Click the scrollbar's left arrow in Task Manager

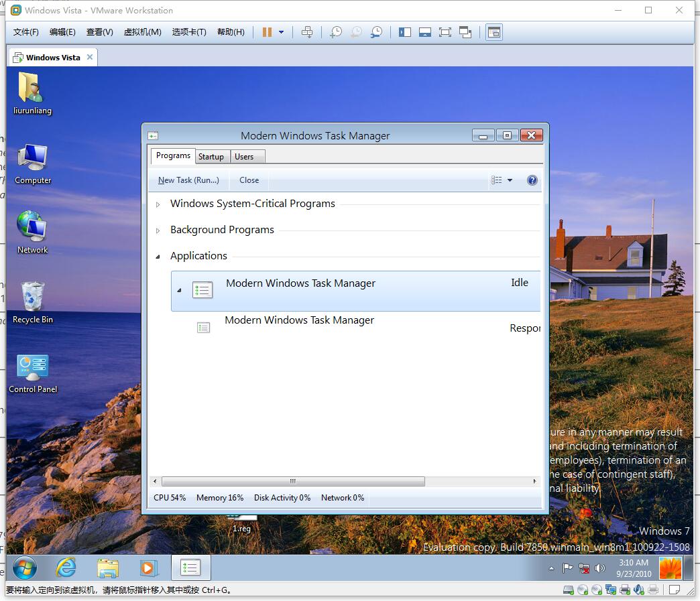155,482
